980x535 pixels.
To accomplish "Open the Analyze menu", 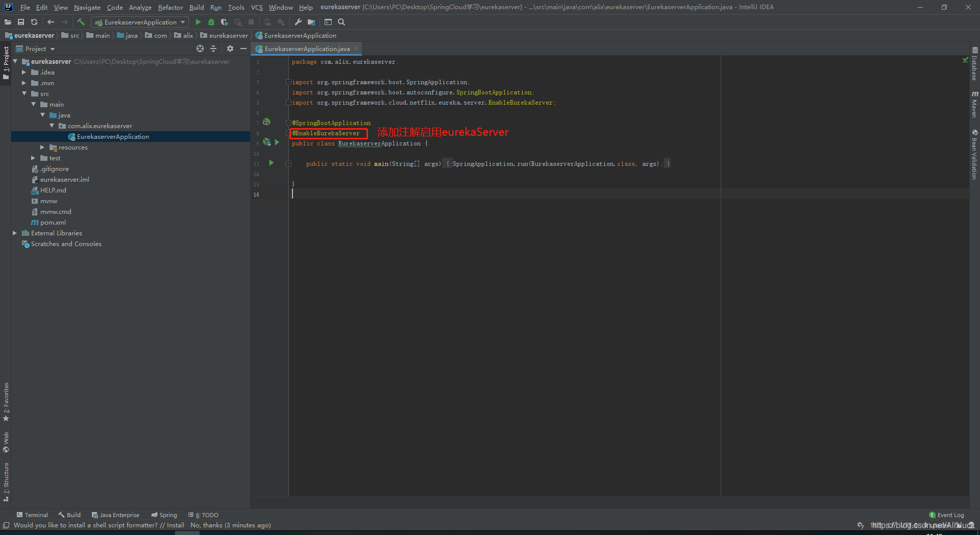I will (140, 7).
